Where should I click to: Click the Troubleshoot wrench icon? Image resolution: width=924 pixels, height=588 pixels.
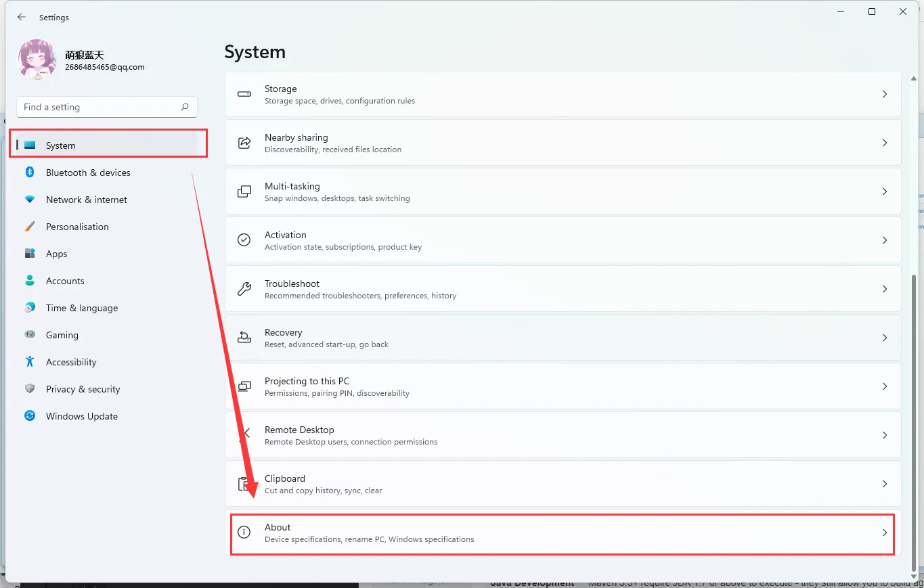pos(244,289)
